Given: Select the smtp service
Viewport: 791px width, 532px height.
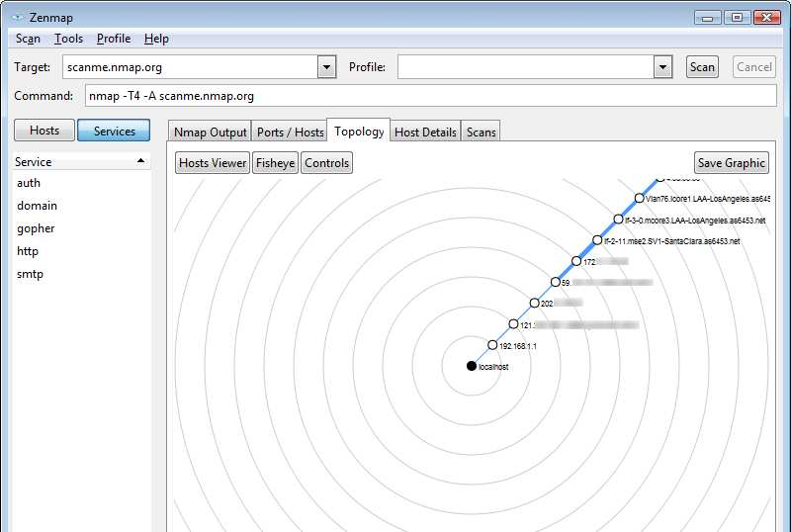Looking at the screenshot, I should pos(30,274).
